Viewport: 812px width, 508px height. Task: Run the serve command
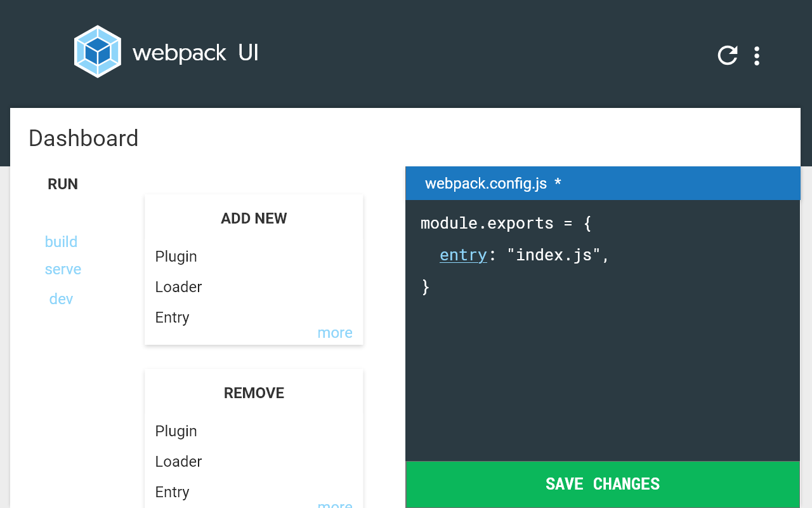[63, 269]
